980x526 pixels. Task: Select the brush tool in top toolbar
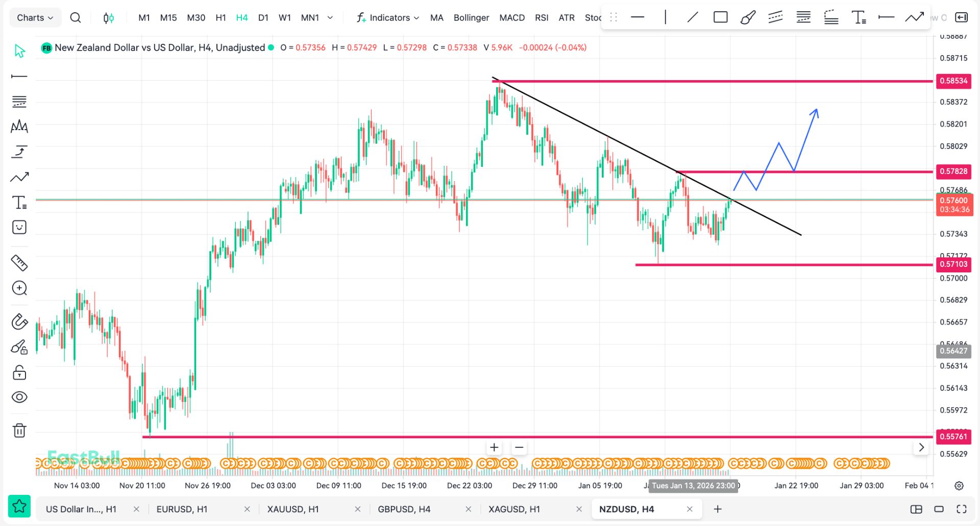click(748, 17)
